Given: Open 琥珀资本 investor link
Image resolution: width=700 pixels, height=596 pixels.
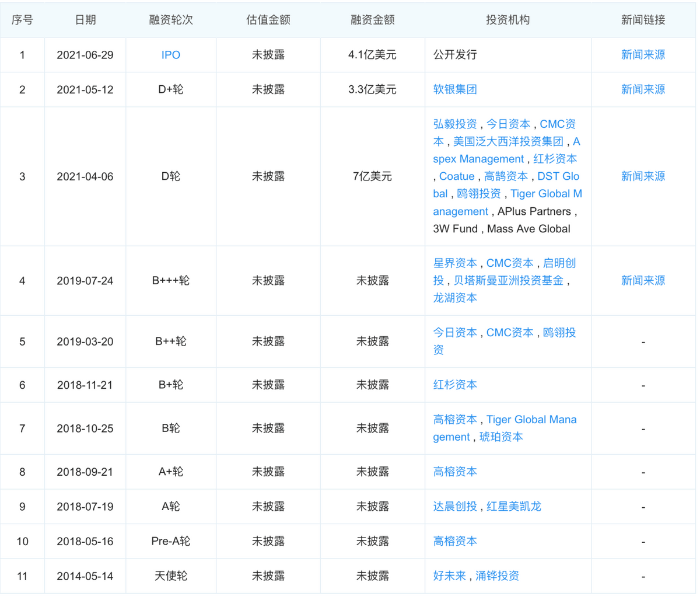Looking at the screenshot, I should (x=501, y=437).
